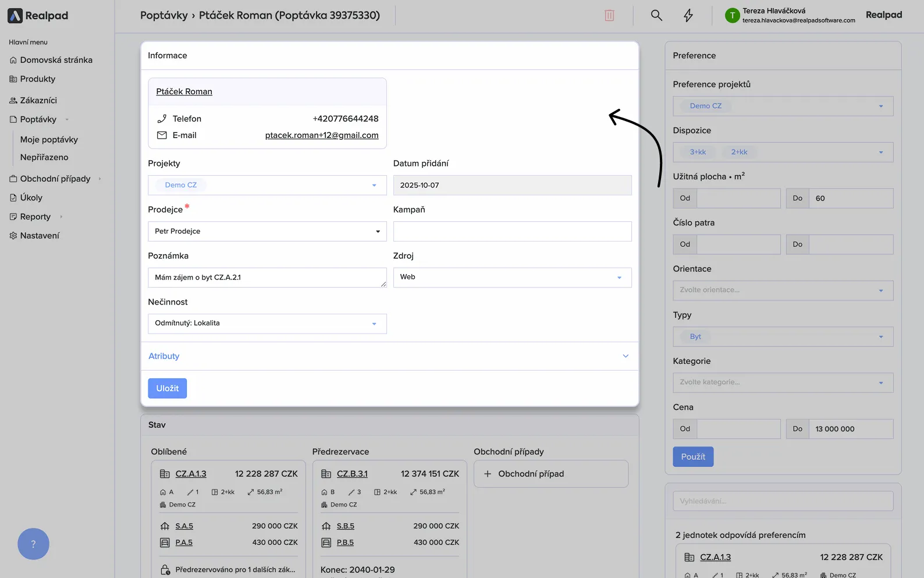Click the email envelope icon

tap(162, 135)
